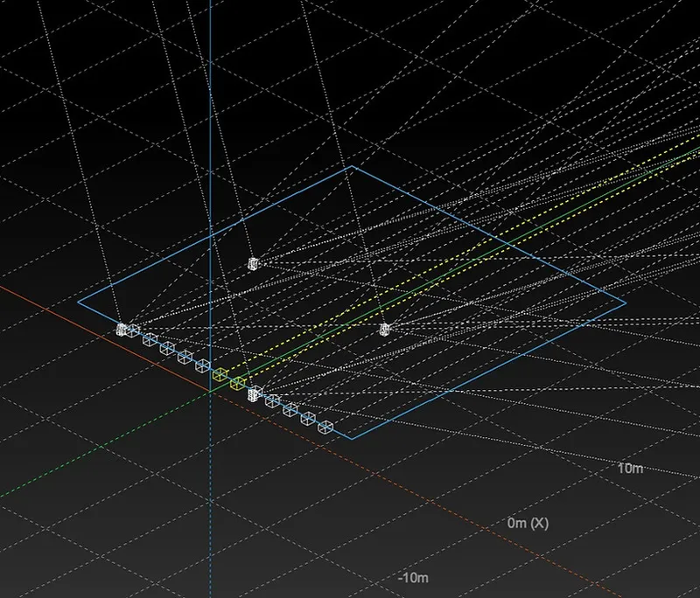The width and height of the screenshot is (700, 598).
Task: Select the first wireframe cube right of the dense front-edge fixture
Action: tap(273, 401)
